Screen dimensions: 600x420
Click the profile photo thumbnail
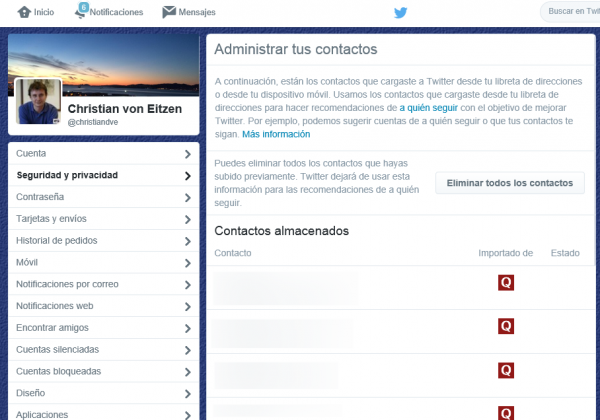(38, 101)
